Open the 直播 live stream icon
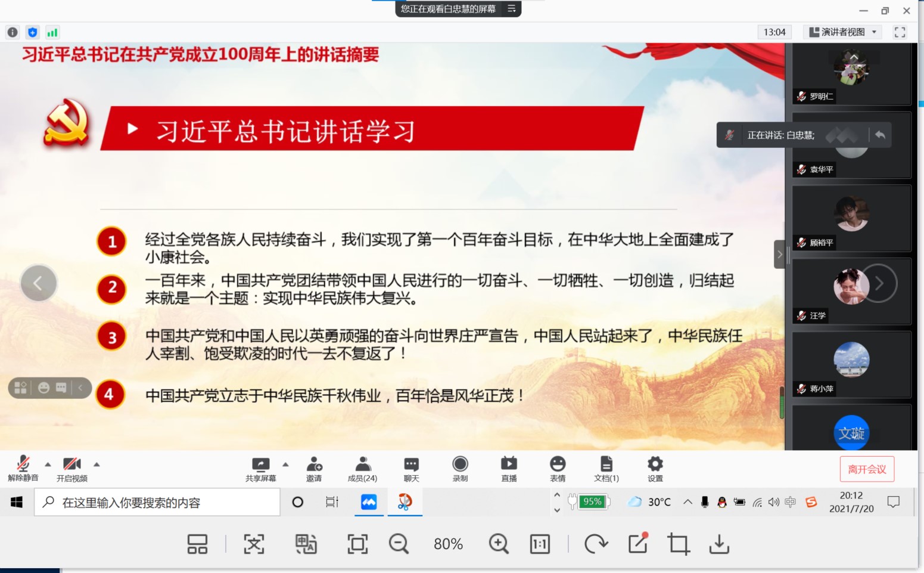Screen dimensions: 924x573 coord(509,465)
